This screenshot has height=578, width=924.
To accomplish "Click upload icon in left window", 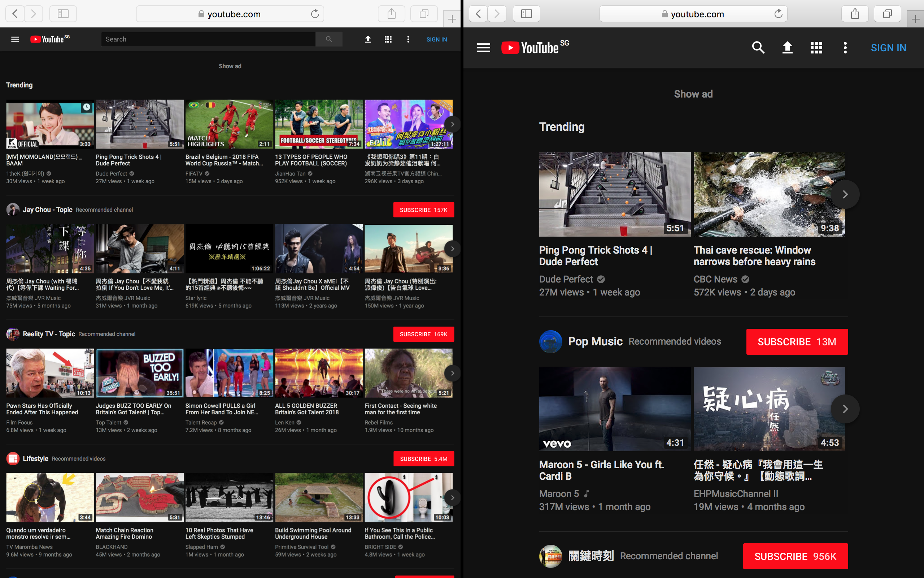I will [x=368, y=39].
